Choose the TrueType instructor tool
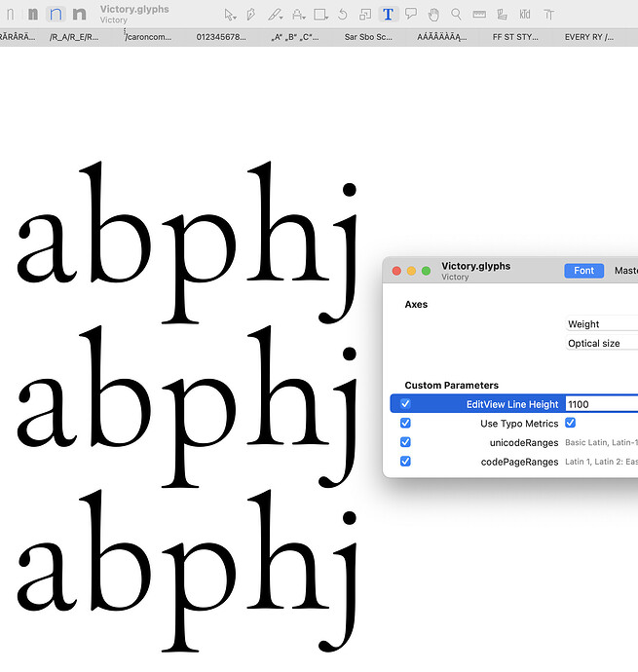This screenshot has height=672, width=638. [x=502, y=15]
